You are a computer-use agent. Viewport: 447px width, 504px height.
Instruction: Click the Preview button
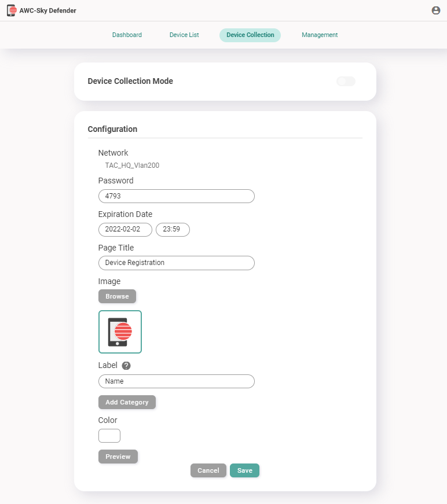(118, 457)
